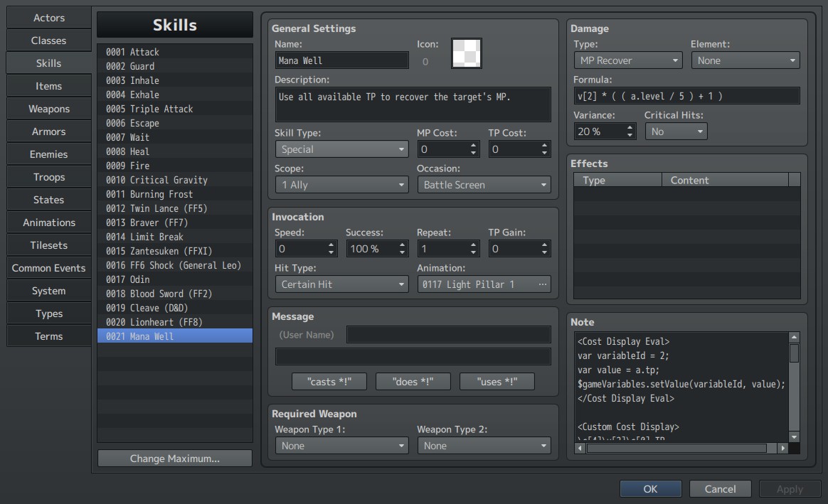Viewport: 828px width, 504px height.
Task: Open the Occasion Battle Screen dropdown
Action: pyautogui.click(x=484, y=185)
